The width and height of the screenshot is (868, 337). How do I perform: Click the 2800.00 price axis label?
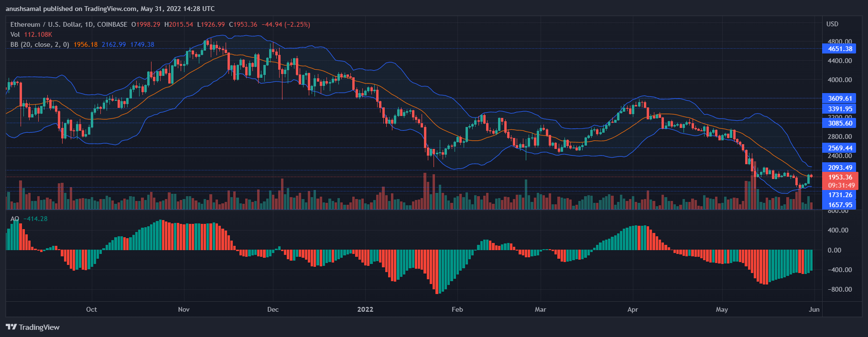[x=840, y=137]
